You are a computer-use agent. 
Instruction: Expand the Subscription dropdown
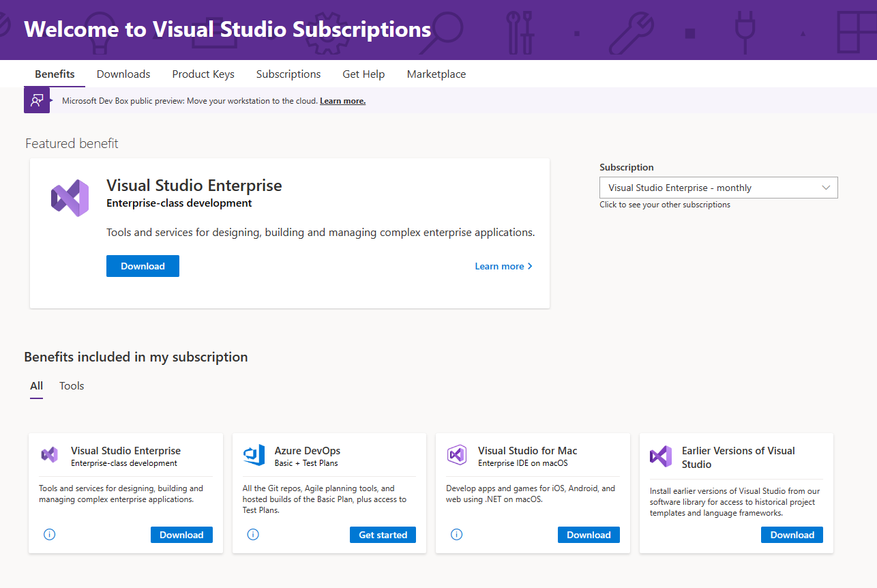(x=718, y=188)
